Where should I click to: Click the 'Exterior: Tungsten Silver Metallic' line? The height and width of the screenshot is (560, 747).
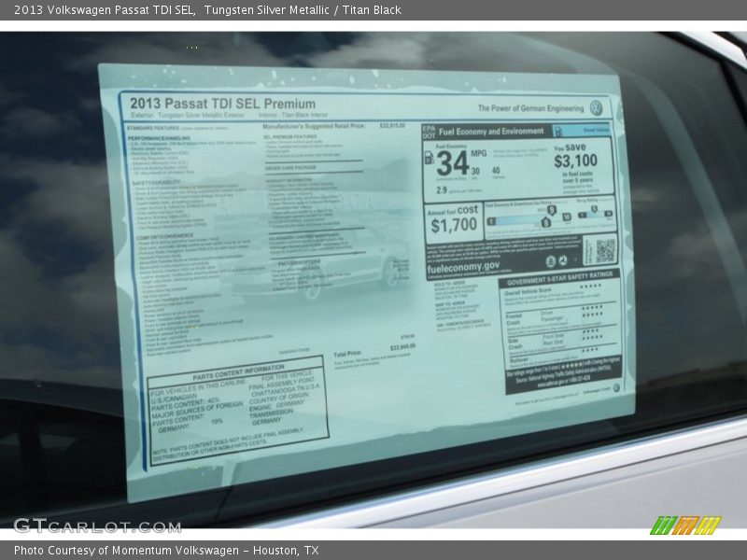[x=188, y=115]
